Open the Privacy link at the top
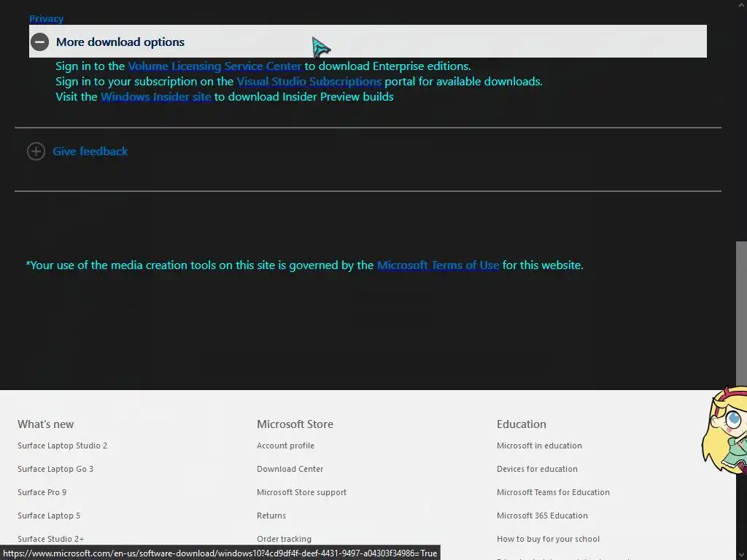The width and height of the screenshot is (747, 560). pos(46,18)
